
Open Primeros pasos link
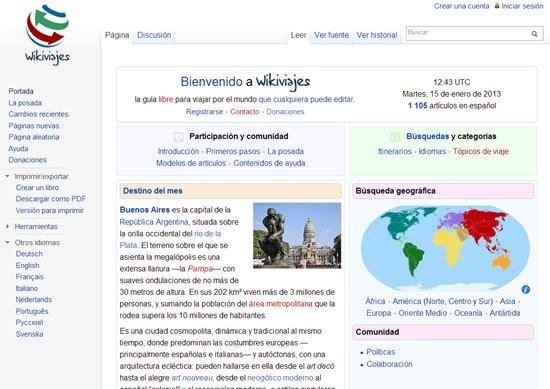tap(233, 151)
